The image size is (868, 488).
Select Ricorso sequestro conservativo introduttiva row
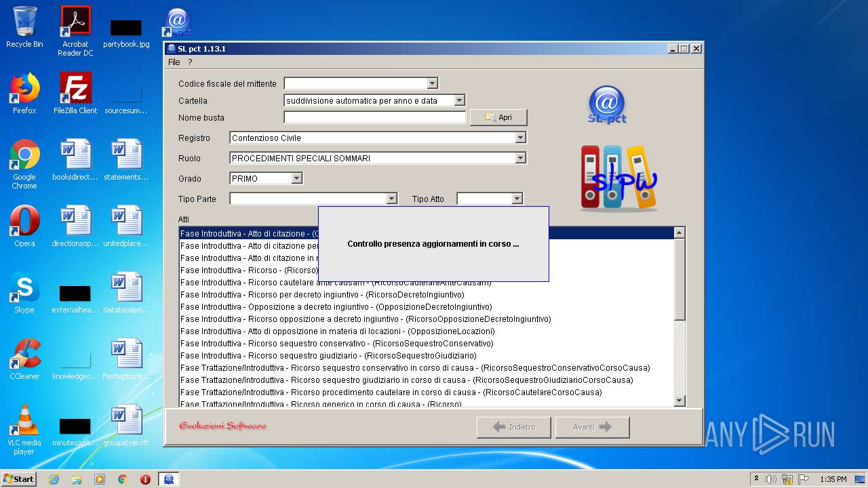(x=427, y=344)
